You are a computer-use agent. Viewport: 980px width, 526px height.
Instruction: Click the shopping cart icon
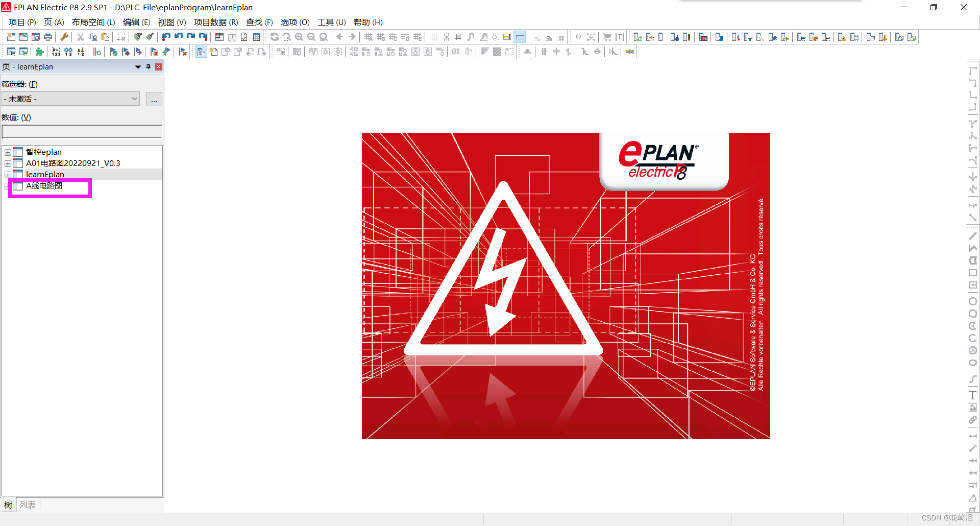pos(607,37)
